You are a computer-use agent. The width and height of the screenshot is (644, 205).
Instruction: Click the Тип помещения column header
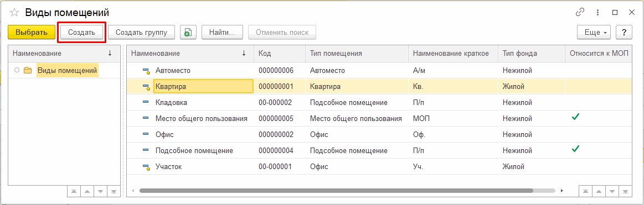[x=357, y=53]
